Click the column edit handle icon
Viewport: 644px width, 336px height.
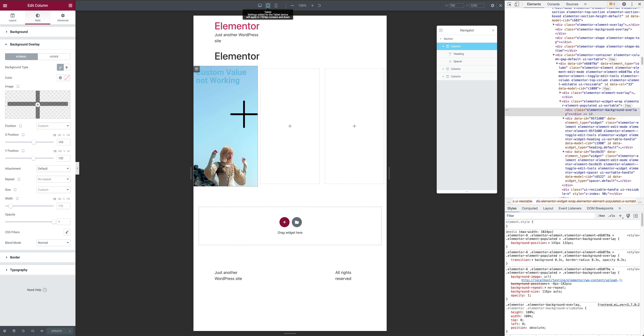point(196,69)
